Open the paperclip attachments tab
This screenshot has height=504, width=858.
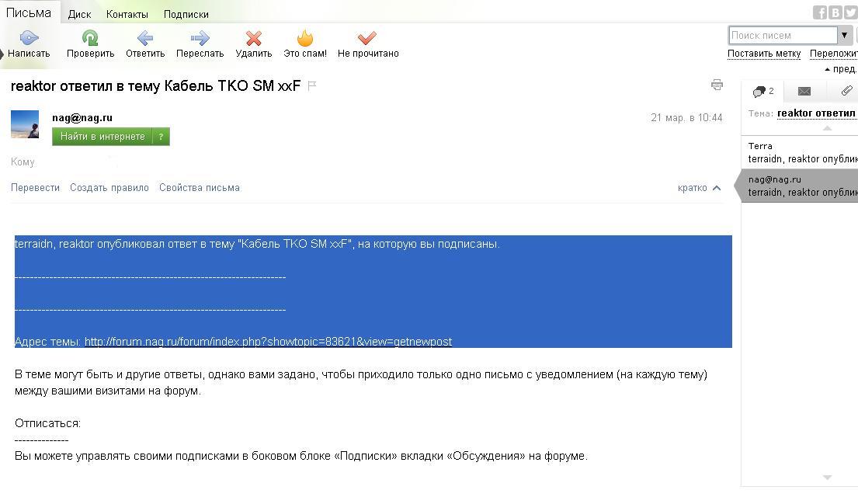tap(846, 91)
